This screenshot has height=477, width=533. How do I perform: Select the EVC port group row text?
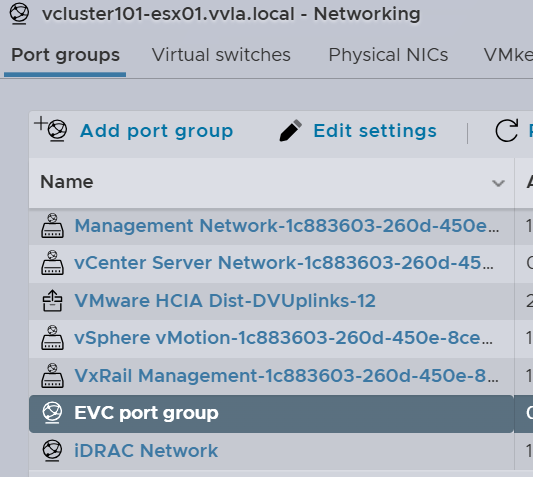tap(146, 413)
